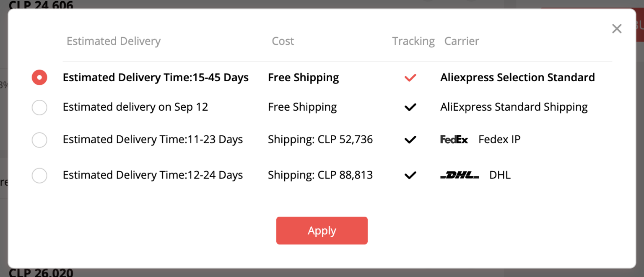644x277 pixels.
Task: Click the Estimated Delivery Time:15-45 Days text
Action: pos(156,78)
